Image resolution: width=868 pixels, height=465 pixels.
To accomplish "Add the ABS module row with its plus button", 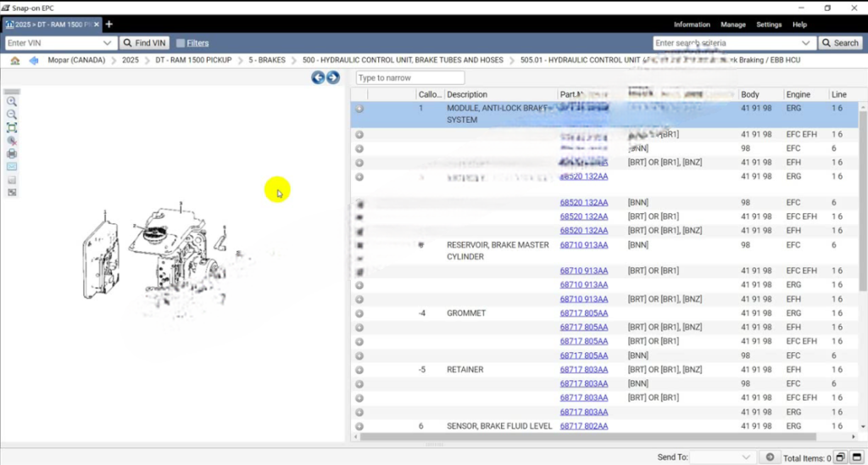I will coord(359,109).
